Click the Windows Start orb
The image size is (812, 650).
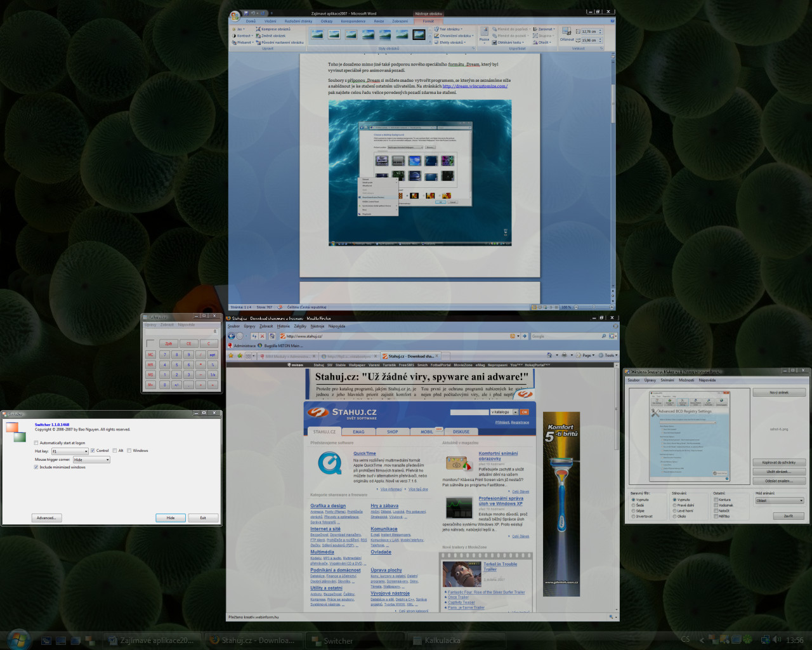[x=18, y=639]
